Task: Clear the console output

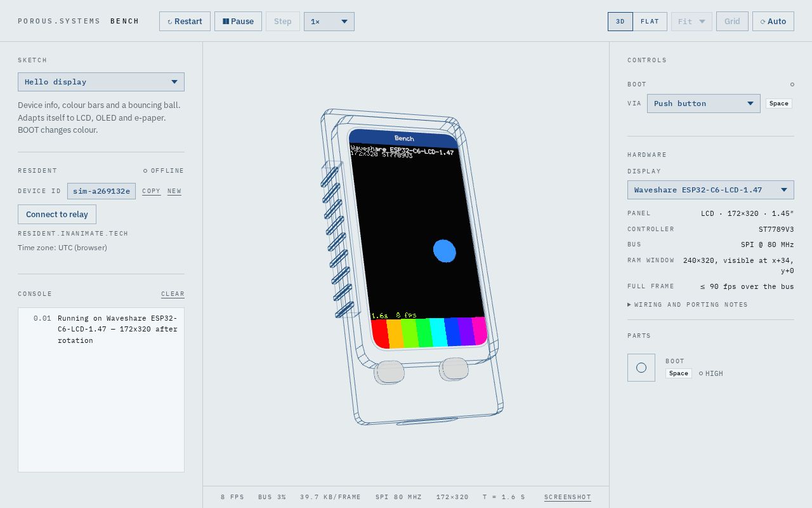Action: pyautogui.click(x=173, y=294)
